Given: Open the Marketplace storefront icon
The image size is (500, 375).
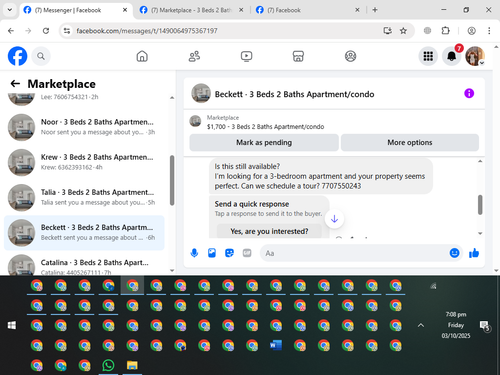Looking at the screenshot, I should point(298,56).
